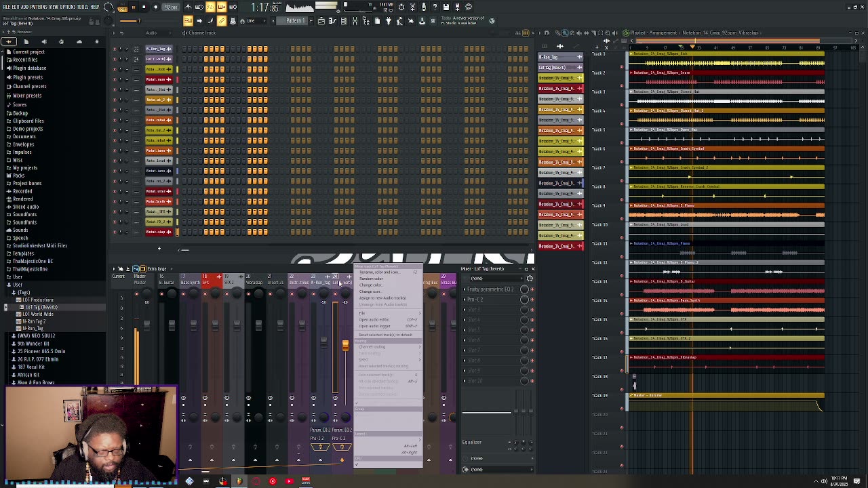
Task: Click 'Open audio editor' menu entry
Action: click(374, 319)
